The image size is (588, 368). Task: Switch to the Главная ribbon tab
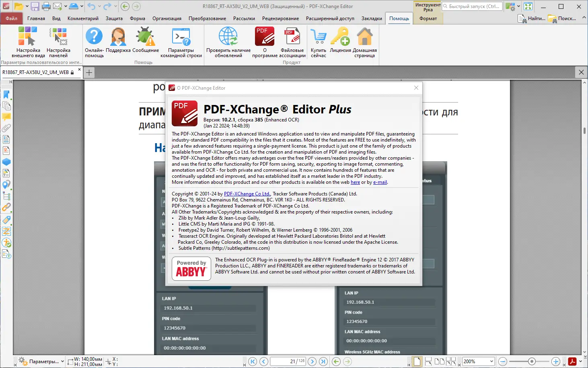click(36, 19)
